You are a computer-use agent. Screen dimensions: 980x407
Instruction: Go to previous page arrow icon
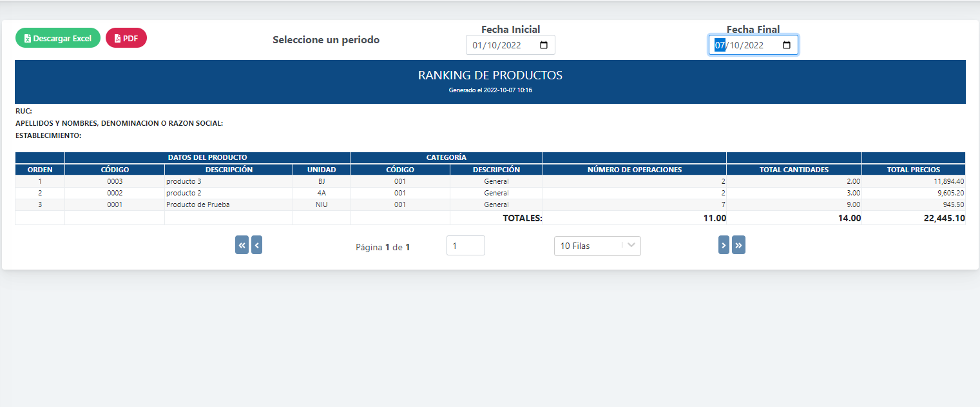256,245
